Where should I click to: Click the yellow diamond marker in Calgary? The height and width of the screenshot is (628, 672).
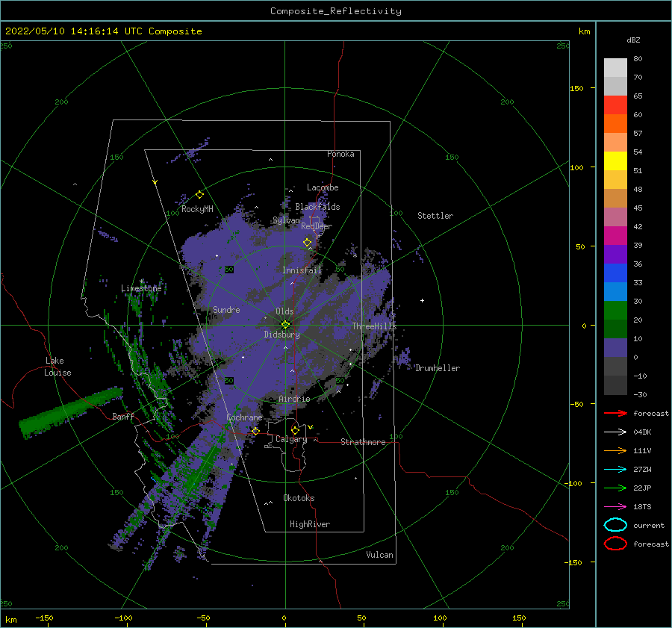point(295,430)
